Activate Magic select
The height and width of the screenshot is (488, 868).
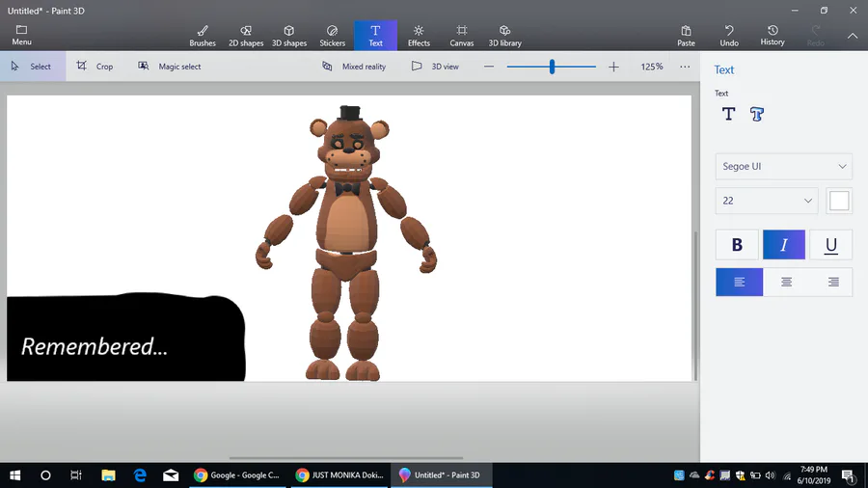[x=170, y=67]
